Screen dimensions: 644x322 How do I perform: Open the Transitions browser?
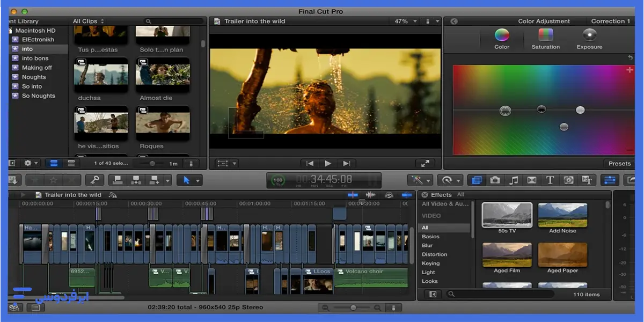[x=532, y=180]
